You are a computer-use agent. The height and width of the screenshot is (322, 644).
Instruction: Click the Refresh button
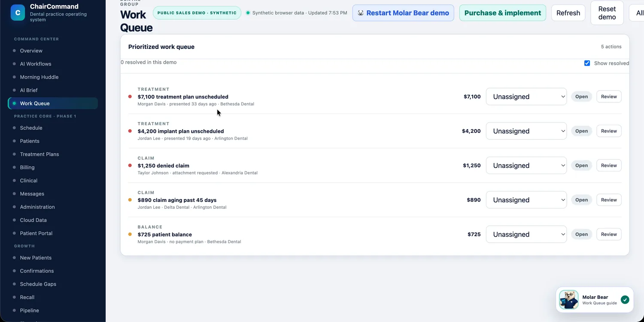[x=568, y=13]
